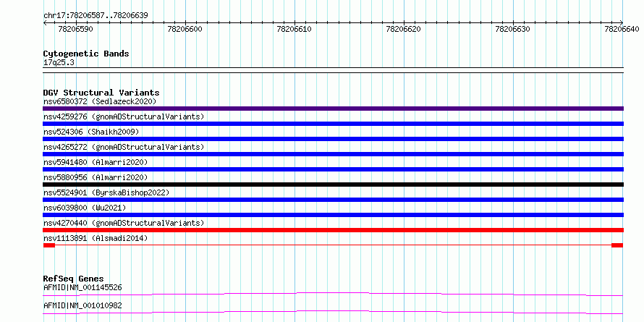
Task: Click the nsv4270440 (gnomADStructuralVariants) label
Action: pyautogui.click(x=124, y=223)
